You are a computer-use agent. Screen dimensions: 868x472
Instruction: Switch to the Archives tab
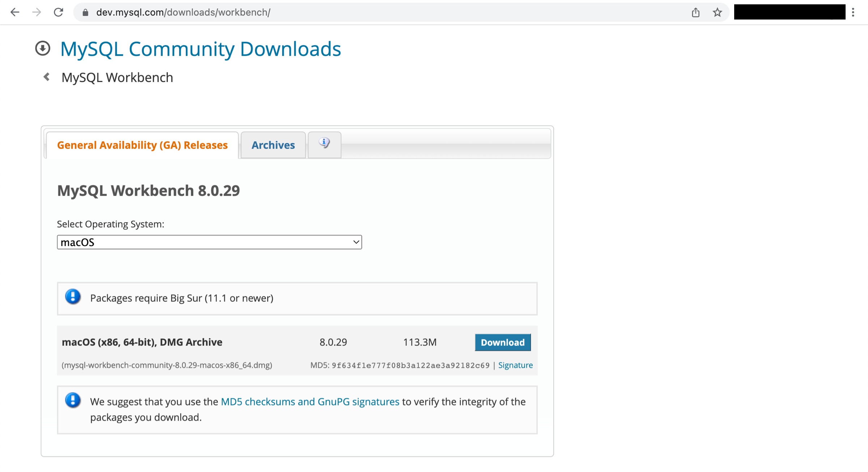(x=273, y=145)
